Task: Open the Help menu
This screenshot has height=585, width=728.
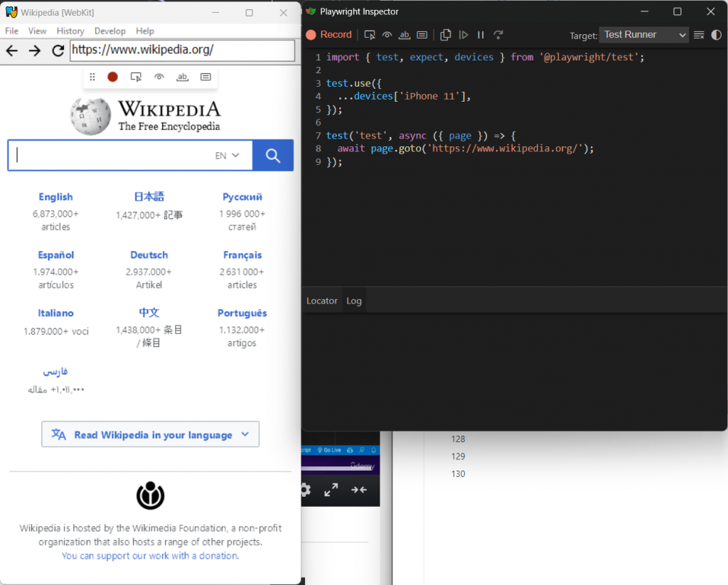Action: 145,31
